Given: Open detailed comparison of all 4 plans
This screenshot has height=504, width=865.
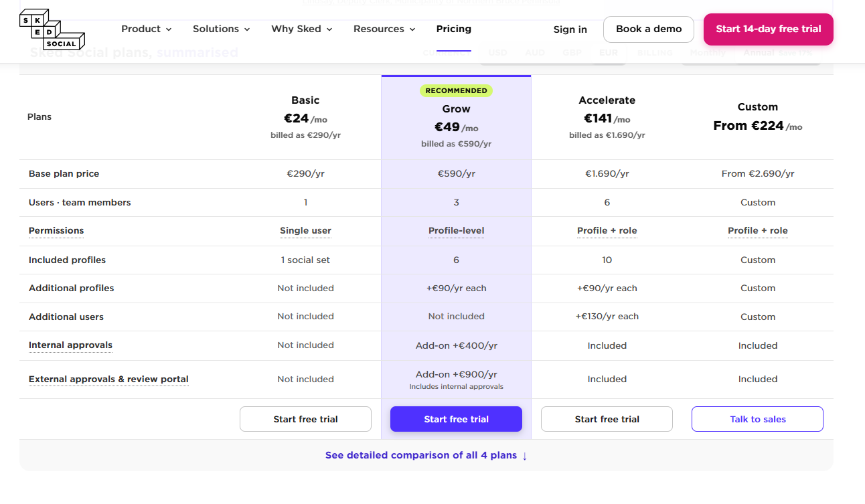Looking at the screenshot, I should (426, 455).
